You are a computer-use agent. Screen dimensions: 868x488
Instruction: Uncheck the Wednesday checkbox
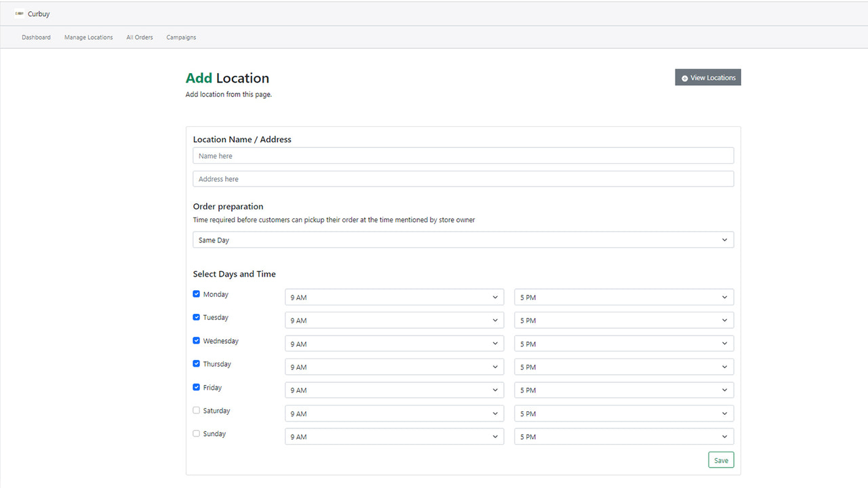[197, 341]
